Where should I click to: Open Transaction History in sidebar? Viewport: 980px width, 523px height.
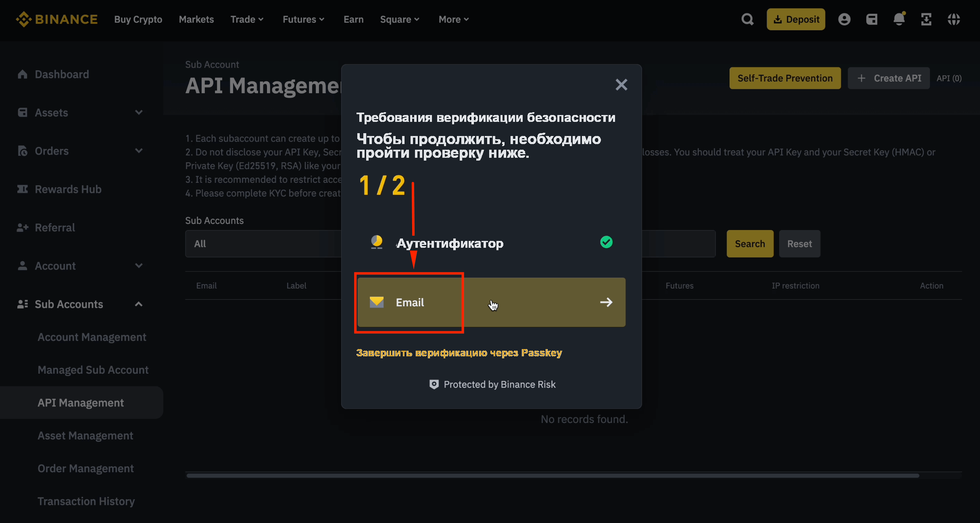pos(86,501)
